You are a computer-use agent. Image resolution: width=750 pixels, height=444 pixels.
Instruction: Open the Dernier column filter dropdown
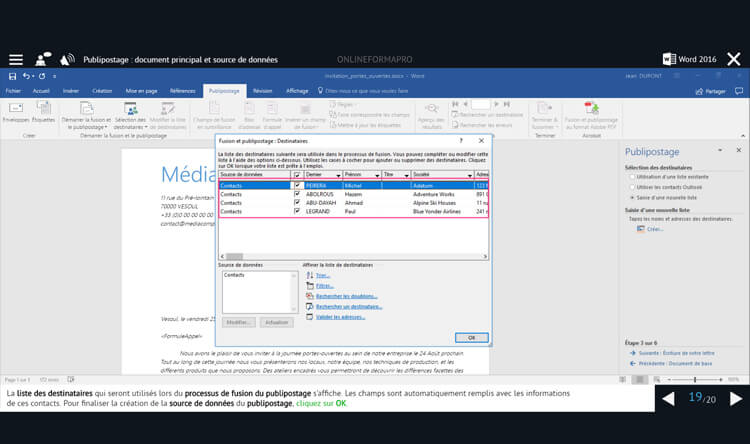(x=339, y=175)
